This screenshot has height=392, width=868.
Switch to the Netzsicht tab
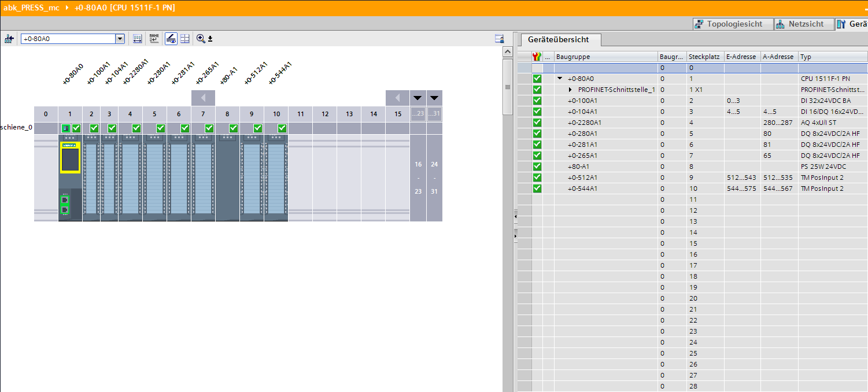pyautogui.click(x=803, y=24)
